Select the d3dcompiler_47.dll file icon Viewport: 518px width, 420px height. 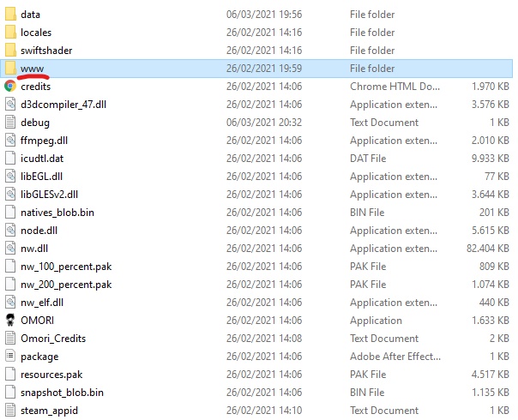(x=10, y=105)
